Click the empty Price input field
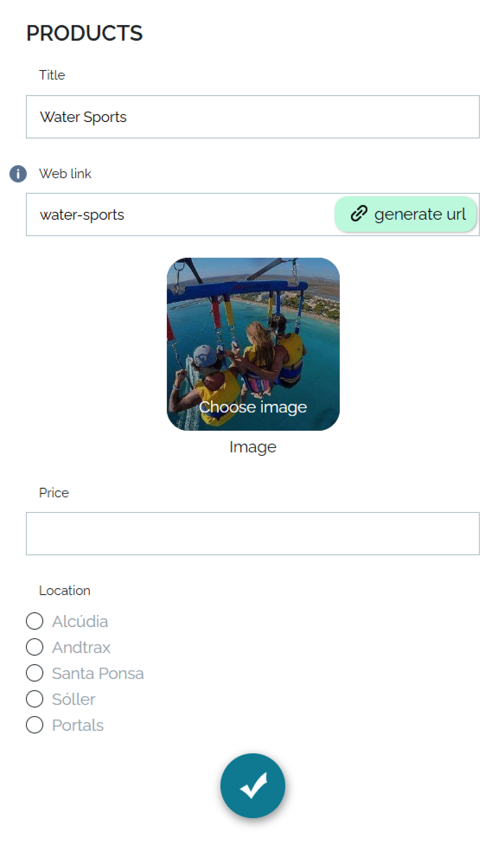504x845 pixels. click(x=253, y=534)
